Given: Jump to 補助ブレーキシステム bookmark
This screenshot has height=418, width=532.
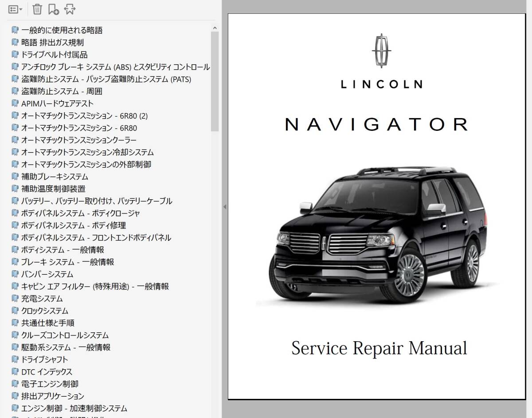Looking at the screenshot, I should (55, 177).
